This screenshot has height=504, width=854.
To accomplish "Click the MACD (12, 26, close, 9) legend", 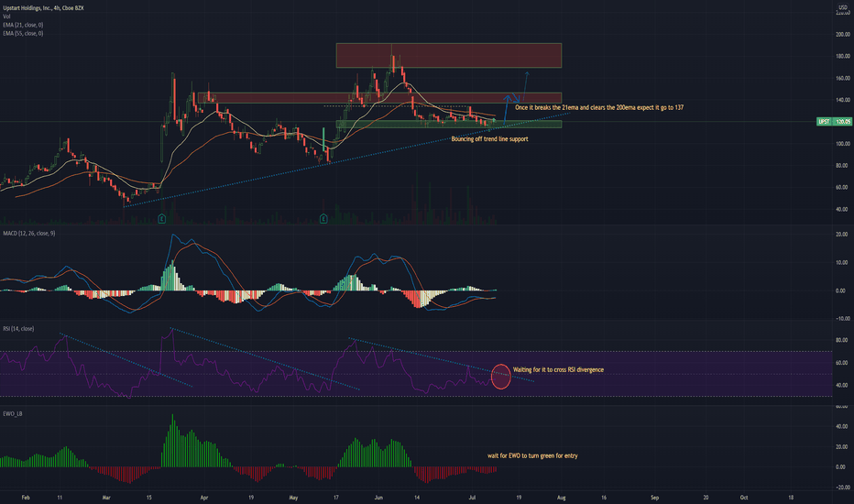I will (29, 233).
